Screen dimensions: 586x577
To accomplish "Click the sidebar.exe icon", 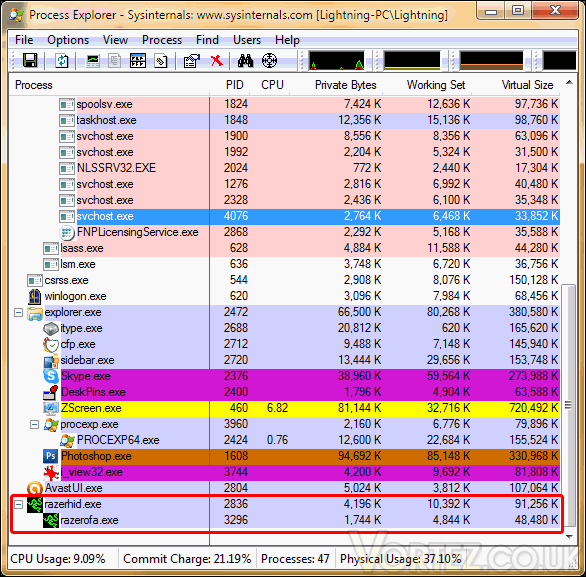I will pyautogui.click(x=51, y=360).
